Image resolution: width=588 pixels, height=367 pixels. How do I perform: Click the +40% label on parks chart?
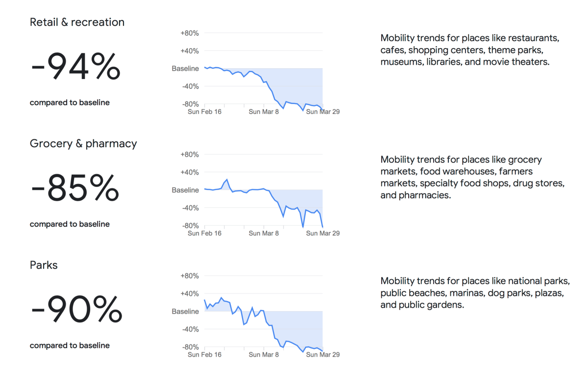[x=189, y=294]
